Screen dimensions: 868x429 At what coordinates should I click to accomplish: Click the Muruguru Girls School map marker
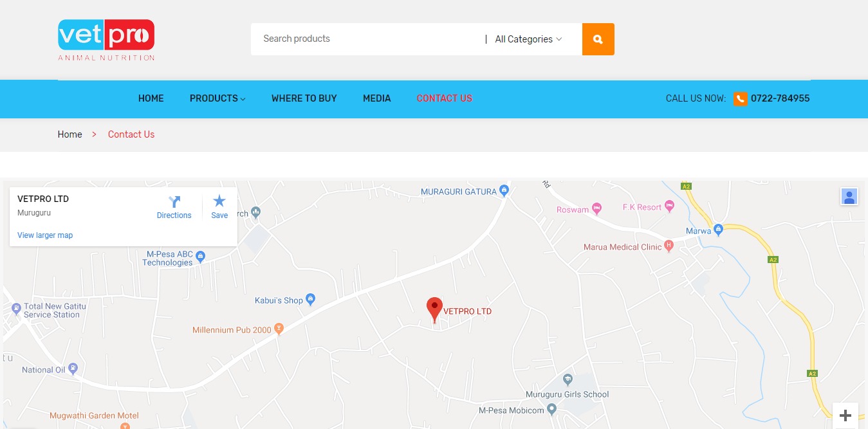click(568, 378)
